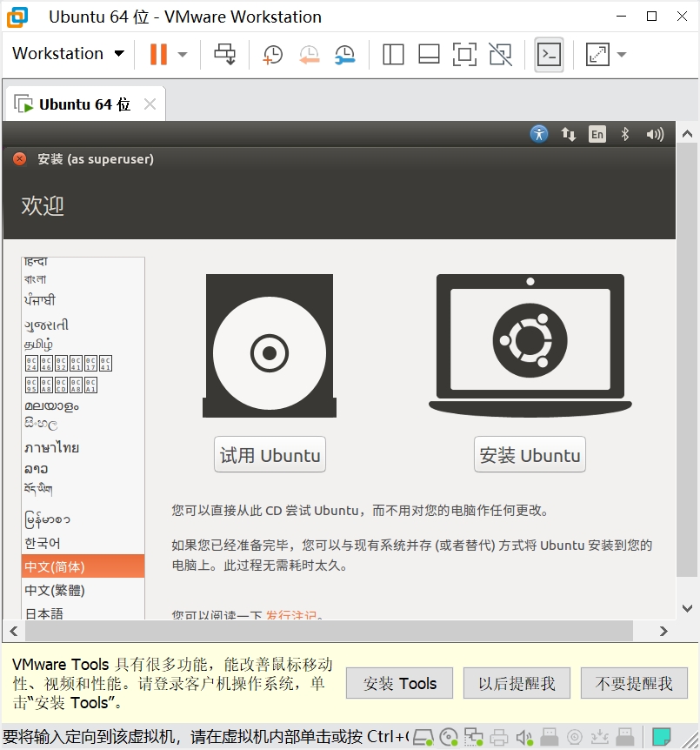The image size is (700, 750).
Task: Click the CD disc image
Action: (x=270, y=345)
